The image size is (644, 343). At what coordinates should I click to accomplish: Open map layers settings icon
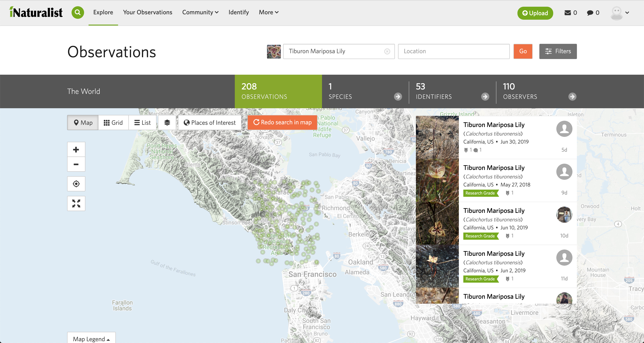[167, 123]
